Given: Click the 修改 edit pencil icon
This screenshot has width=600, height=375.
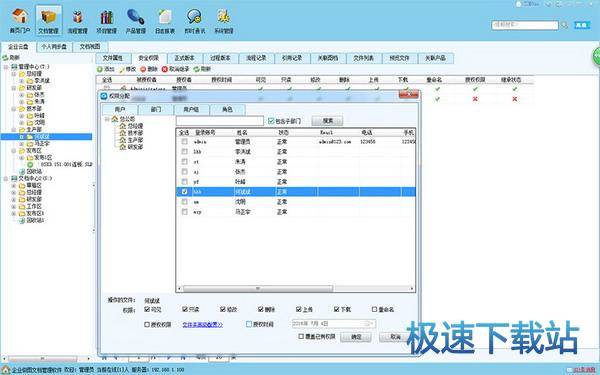Looking at the screenshot, I should (122, 69).
